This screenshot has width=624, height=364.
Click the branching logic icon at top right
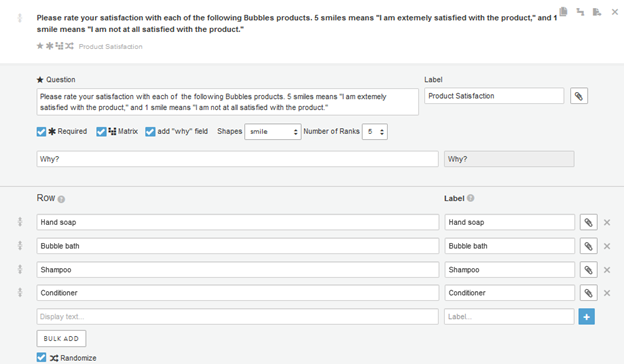pos(581,12)
